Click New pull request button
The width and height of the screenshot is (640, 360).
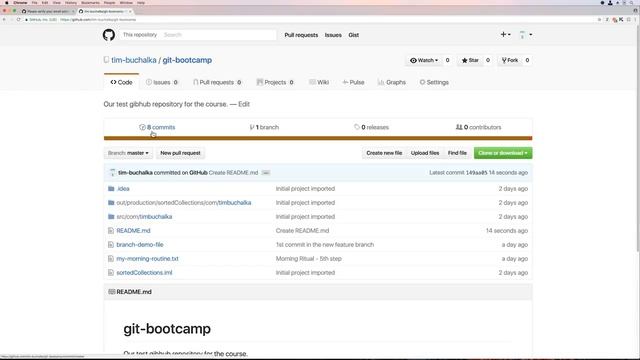[180, 153]
